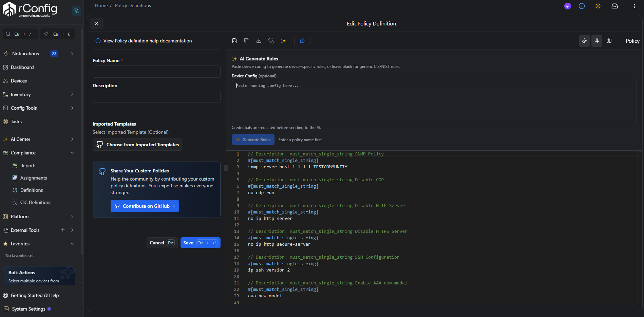Open the search box with Ctrl + / hint

point(20,34)
